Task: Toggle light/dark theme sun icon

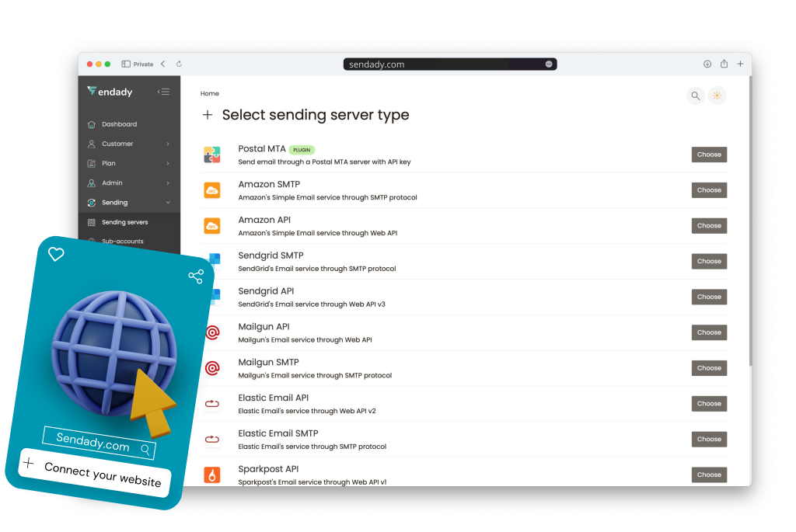Action: click(x=717, y=96)
